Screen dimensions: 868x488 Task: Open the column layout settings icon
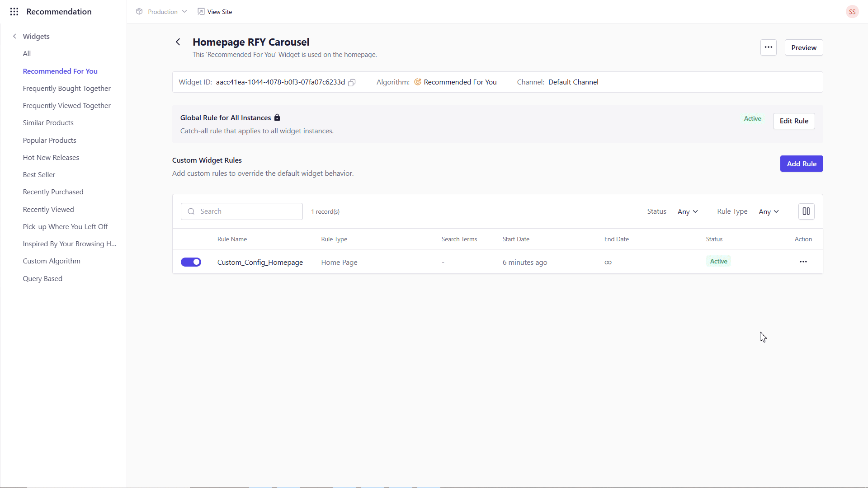pos(806,211)
